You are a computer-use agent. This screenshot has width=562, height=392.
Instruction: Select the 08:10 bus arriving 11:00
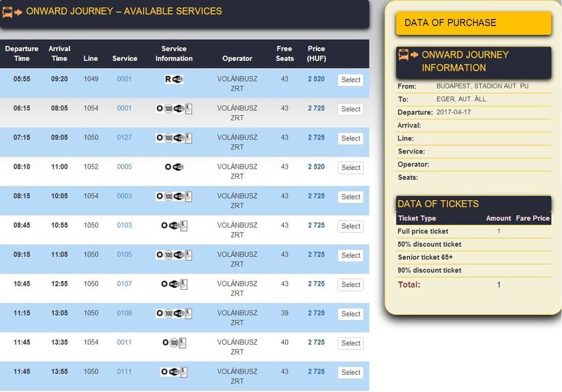point(350,168)
